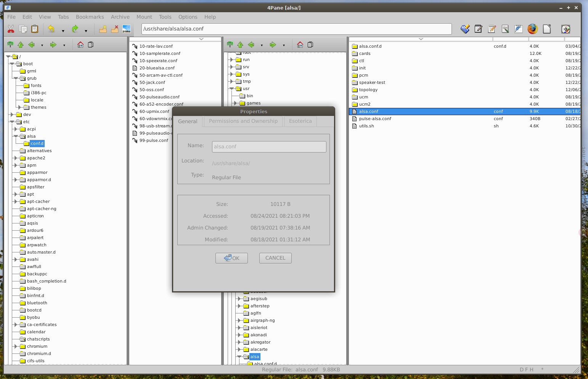Image resolution: width=588 pixels, height=379 pixels.
Task: Expand the acpi folder in left tree
Action: (x=16, y=129)
